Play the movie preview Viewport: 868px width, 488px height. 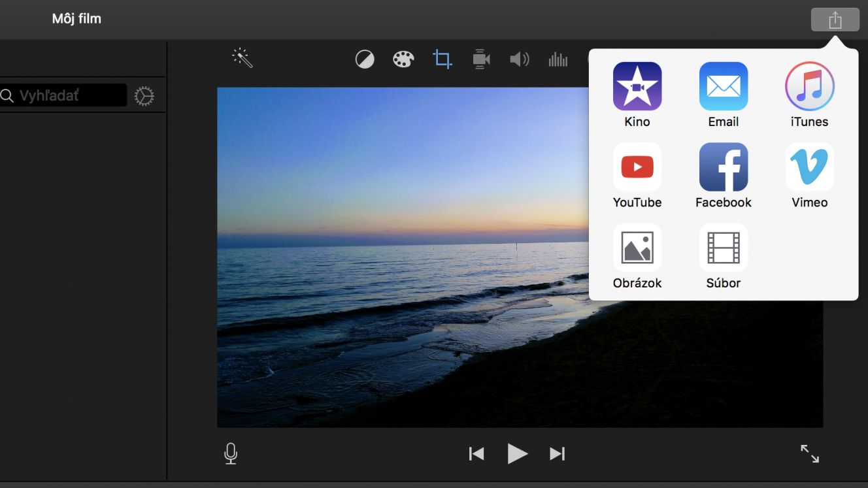point(517,453)
